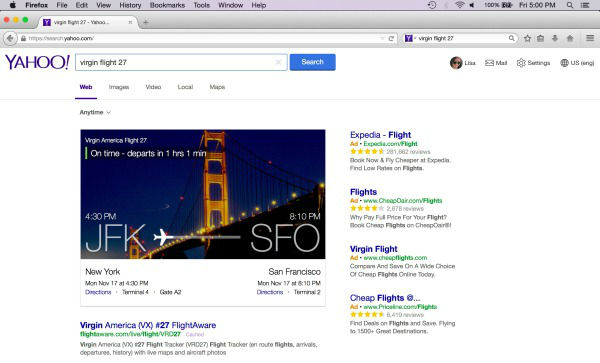Open the Cheap Flights Priceline ad
The height and width of the screenshot is (363, 600).
(385, 298)
